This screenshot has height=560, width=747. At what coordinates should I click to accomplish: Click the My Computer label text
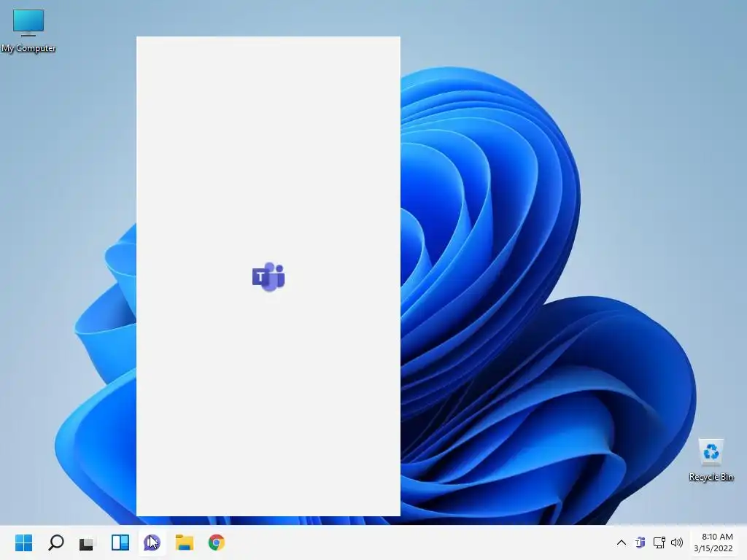[x=28, y=48]
